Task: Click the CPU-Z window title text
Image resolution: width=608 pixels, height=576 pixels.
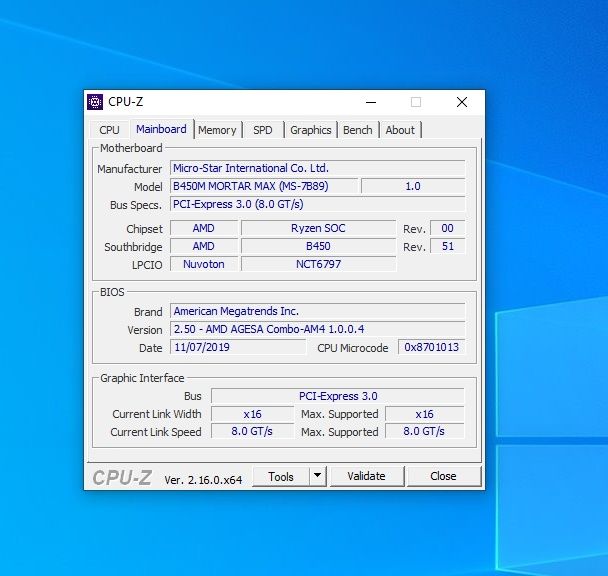Action: 126,102
